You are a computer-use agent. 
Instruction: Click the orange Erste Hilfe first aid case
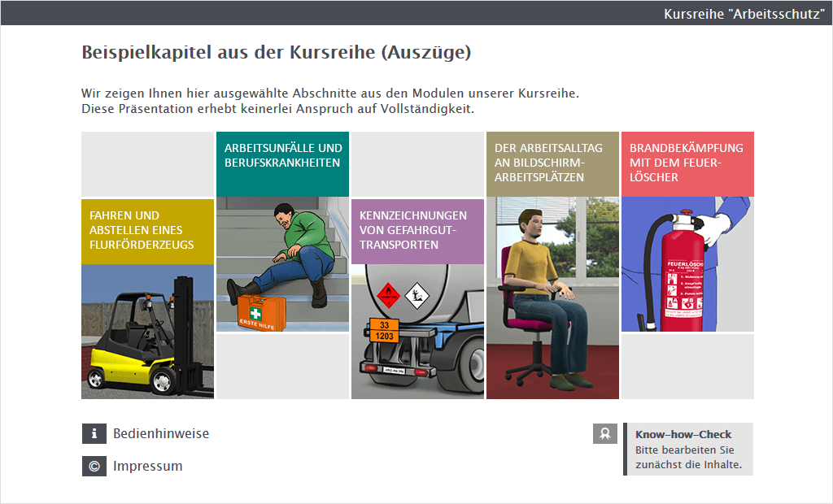tap(261, 312)
